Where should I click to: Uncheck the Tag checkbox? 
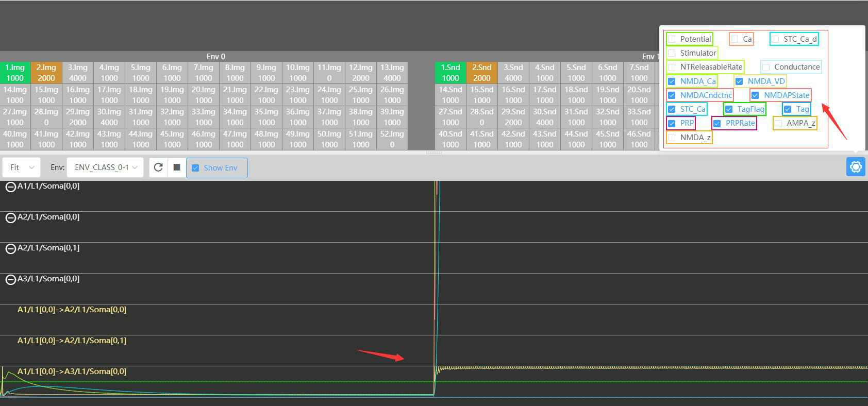788,109
